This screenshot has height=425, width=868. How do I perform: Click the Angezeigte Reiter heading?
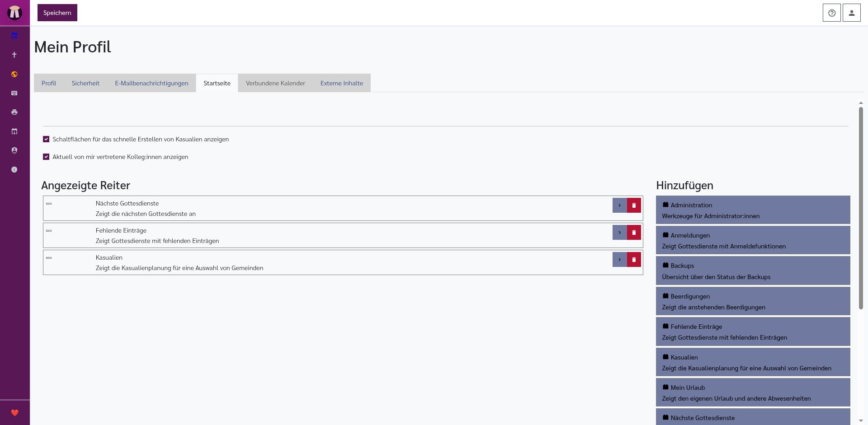point(86,186)
